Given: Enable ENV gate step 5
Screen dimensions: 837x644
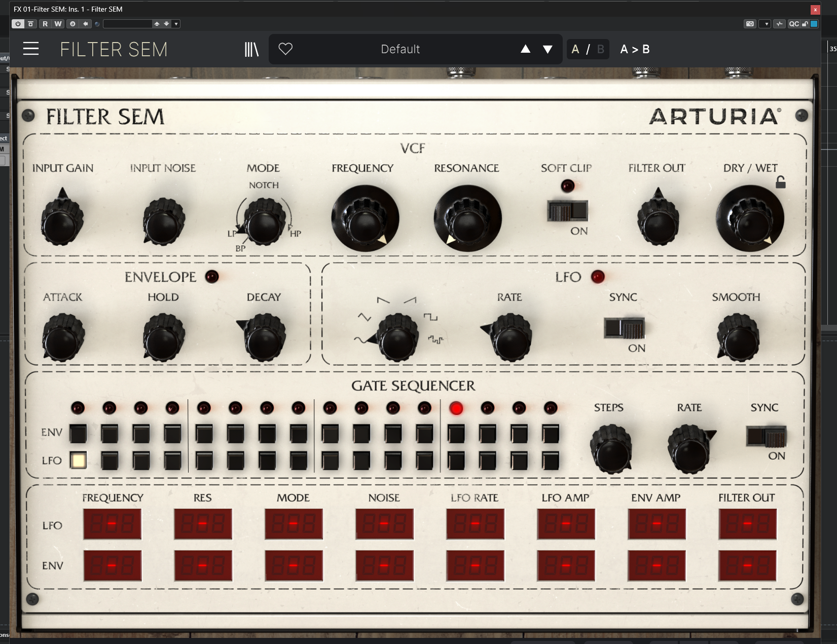Looking at the screenshot, I should pos(204,434).
